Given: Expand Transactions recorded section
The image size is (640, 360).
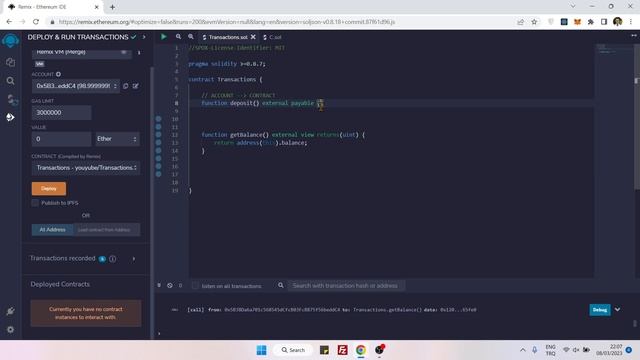Looking at the screenshot, I should point(133,259).
